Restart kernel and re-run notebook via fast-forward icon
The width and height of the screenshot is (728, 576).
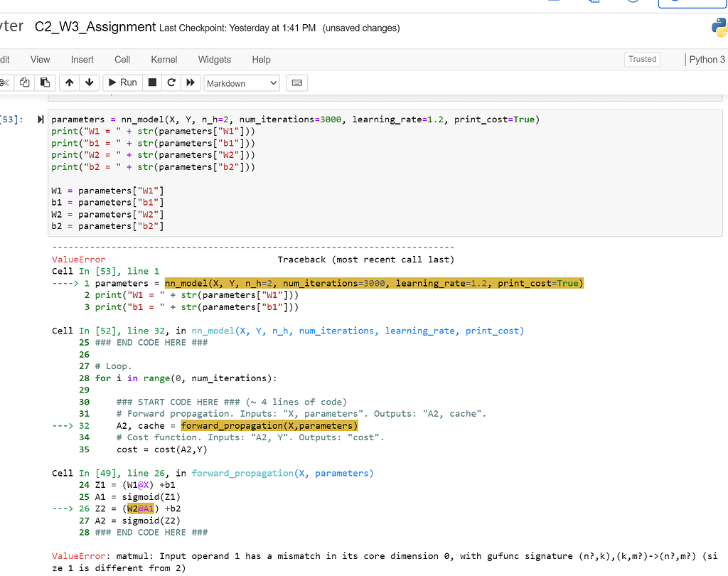[190, 82]
